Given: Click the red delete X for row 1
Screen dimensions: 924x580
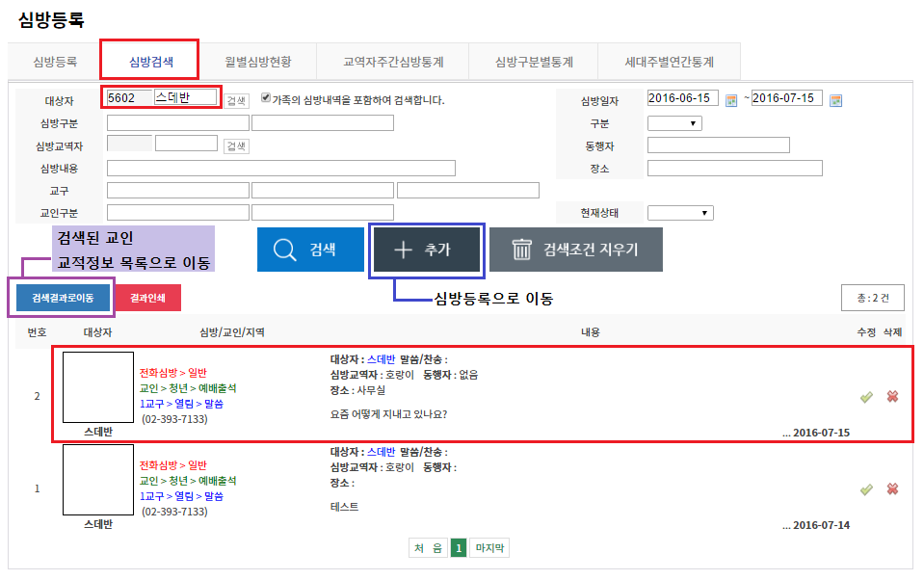Looking at the screenshot, I should [x=893, y=489].
